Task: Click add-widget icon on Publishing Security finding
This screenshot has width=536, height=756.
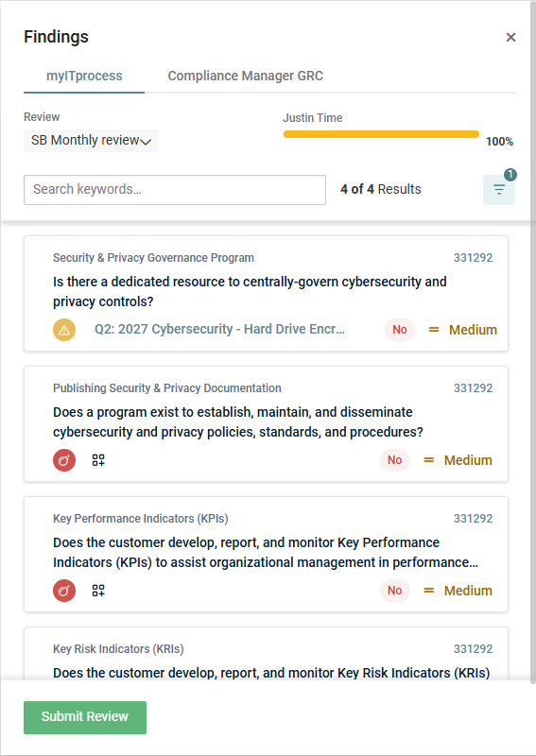Action: pos(98,460)
